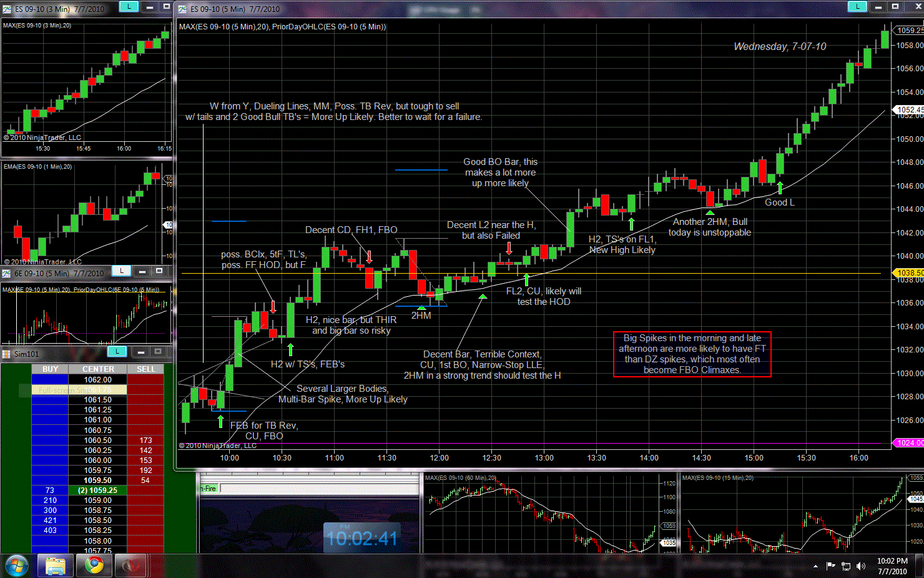Open Google Chrome from the taskbar

[94, 566]
